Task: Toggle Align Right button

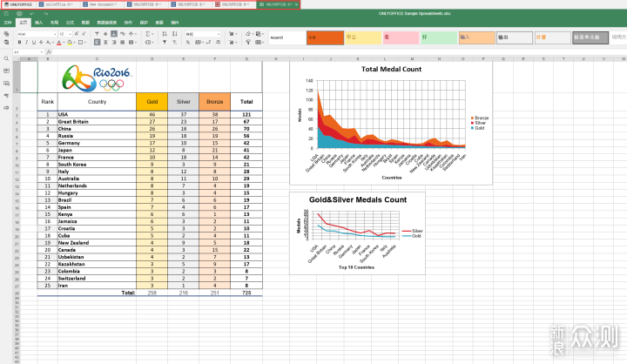Action: click(114, 42)
